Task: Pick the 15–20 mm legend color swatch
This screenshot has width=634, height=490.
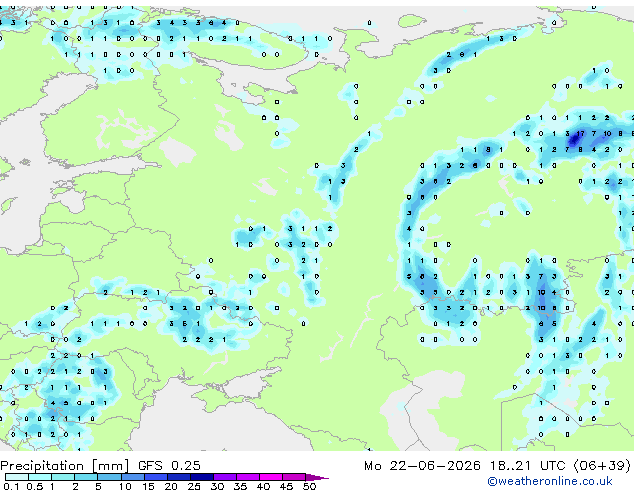Action: (x=155, y=477)
